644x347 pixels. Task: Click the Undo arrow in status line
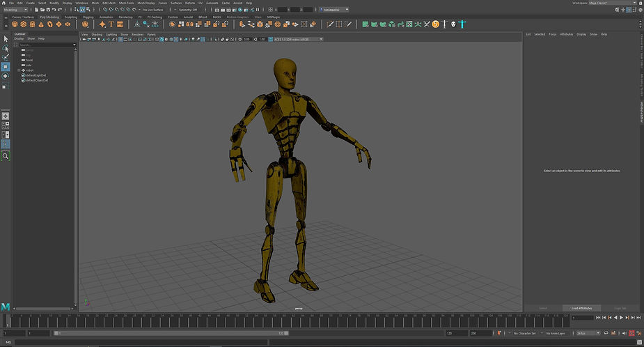pyautogui.click(x=54, y=10)
